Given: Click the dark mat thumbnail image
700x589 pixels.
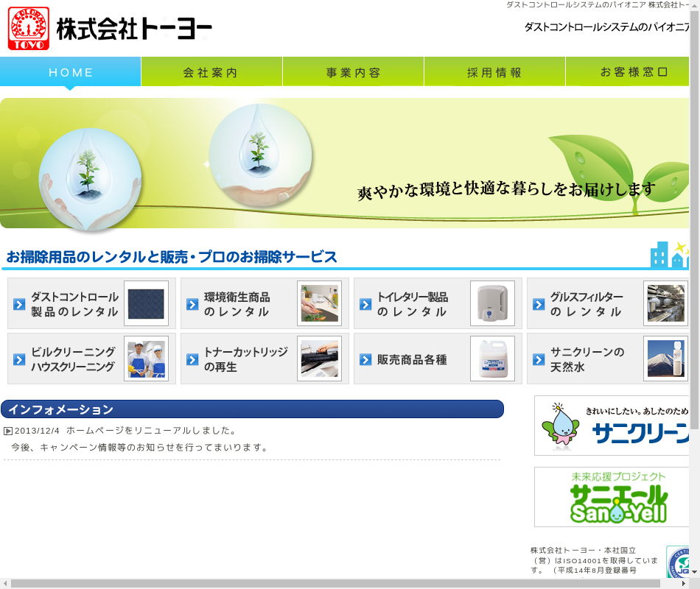Looking at the screenshot, I should coord(146,303).
